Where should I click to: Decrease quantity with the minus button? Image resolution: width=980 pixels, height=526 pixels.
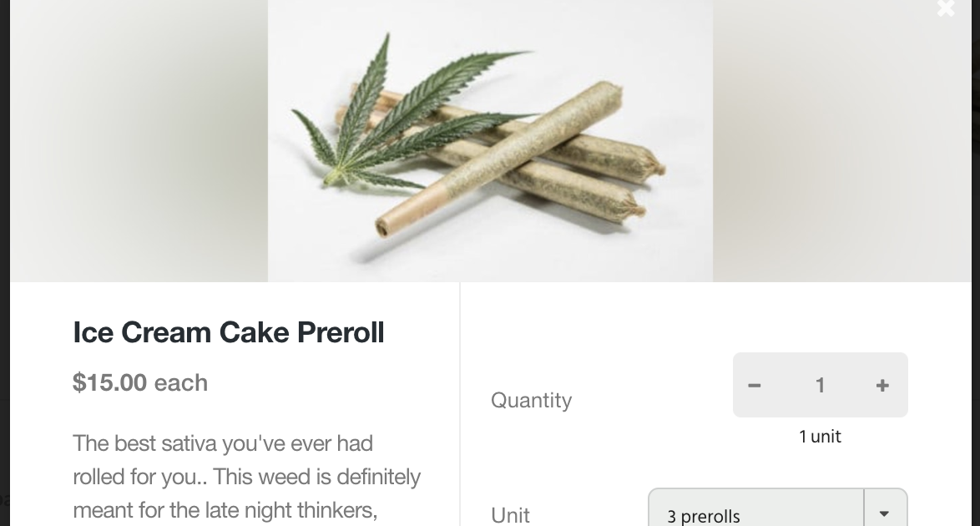(x=755, y=385)
